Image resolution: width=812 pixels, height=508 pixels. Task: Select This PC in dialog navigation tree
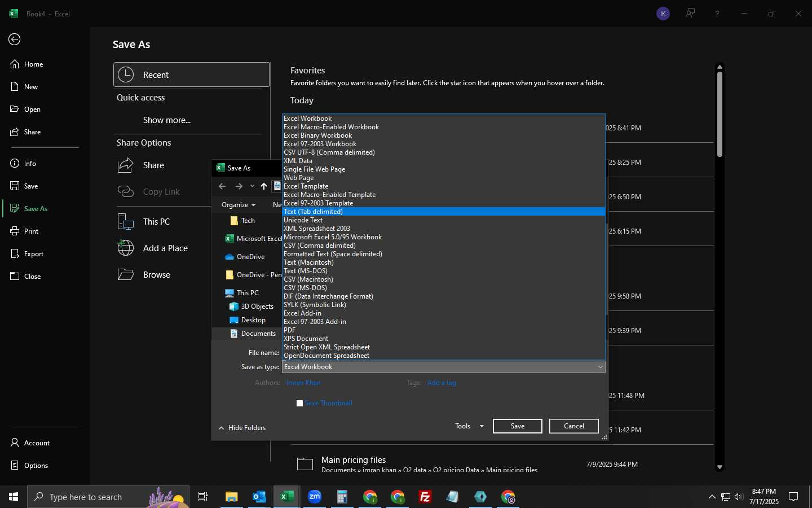242,293
